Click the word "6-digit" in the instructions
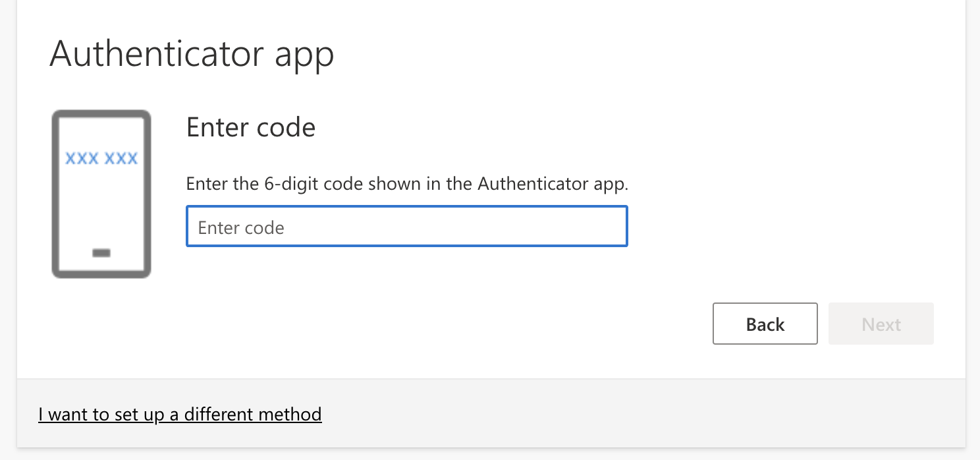Screen dimensions: 980x460 tap(290, 184)
